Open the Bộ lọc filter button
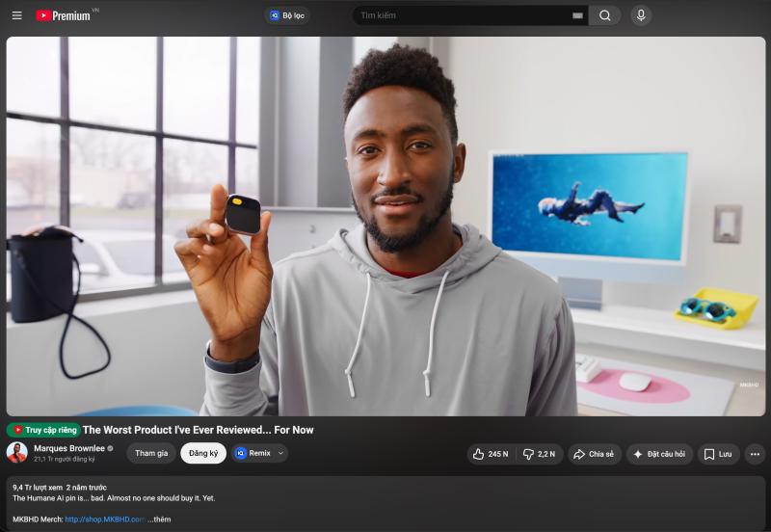Viewport: 771px width, 532px height. coord(286,15)
